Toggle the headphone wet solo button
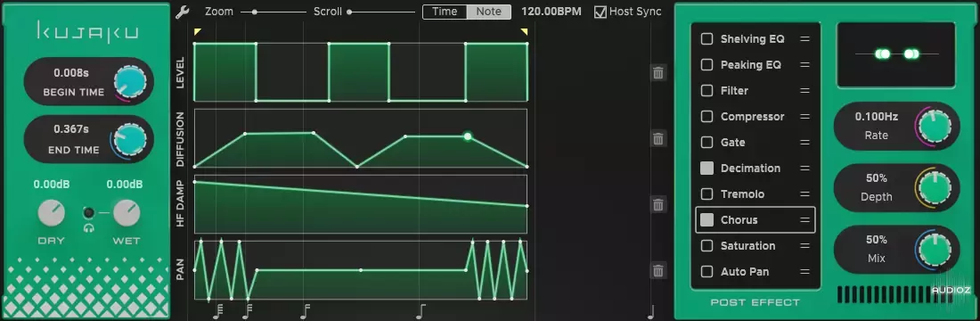Viewport: 980px width, 321px height. click(89, 213)
